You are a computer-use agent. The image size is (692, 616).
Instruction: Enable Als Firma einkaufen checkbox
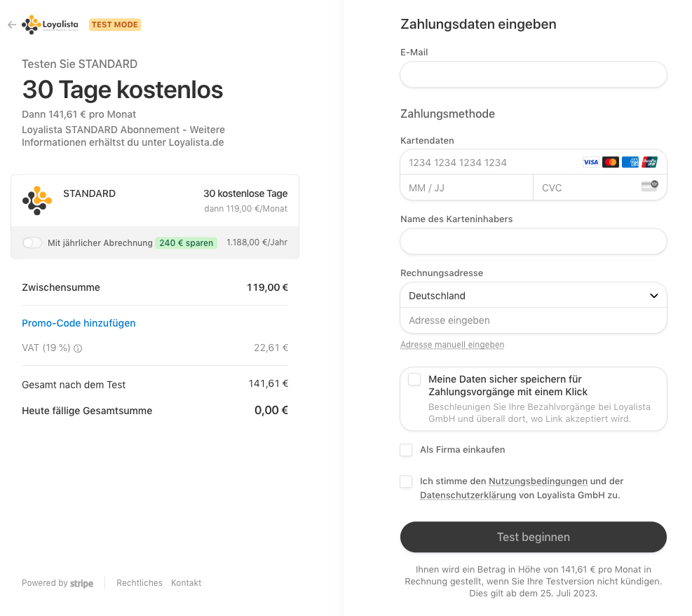[x=406, y=450]
